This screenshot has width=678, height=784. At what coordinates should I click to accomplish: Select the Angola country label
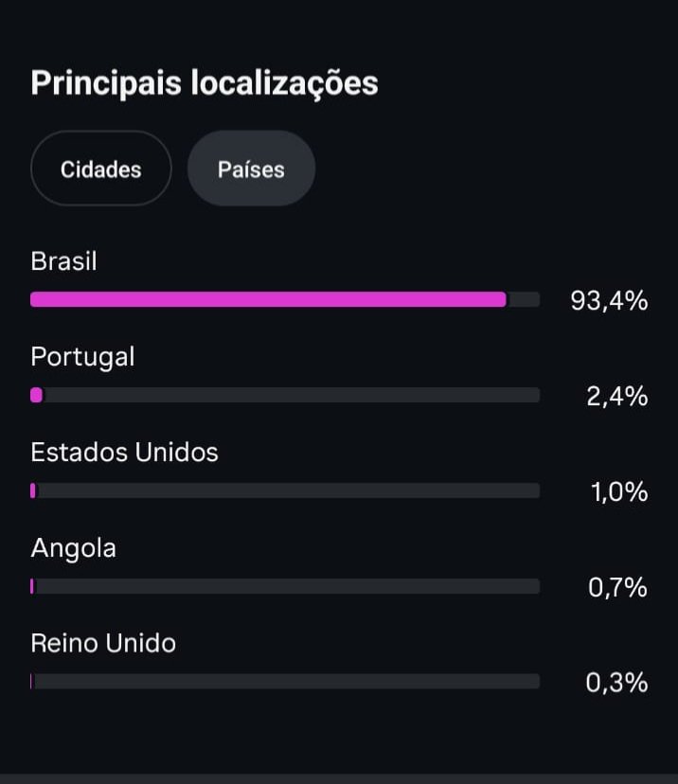click(73, 547)
